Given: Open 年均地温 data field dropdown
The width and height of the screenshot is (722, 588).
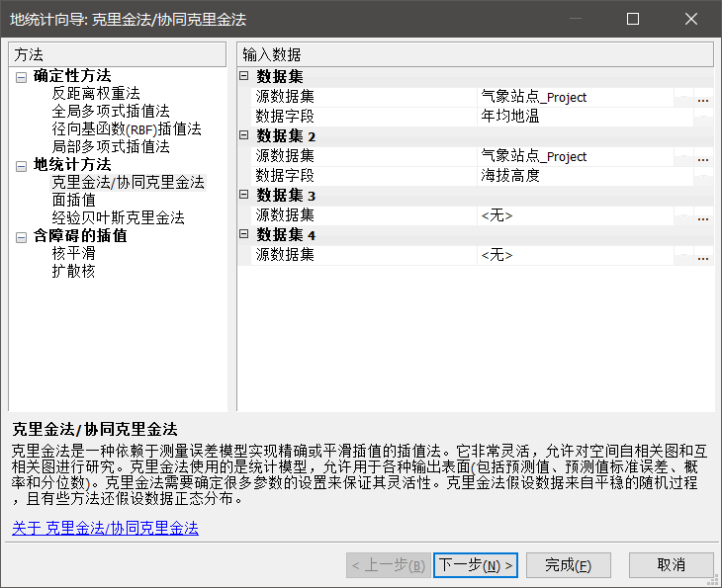Looking at the screenshot, I should [x=703, y=117].
